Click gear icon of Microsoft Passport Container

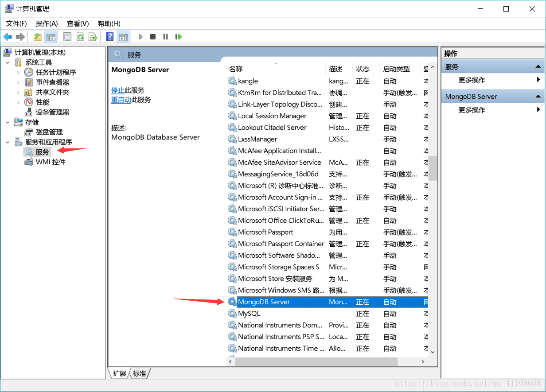pyautogui.click(x=232, y=244)
